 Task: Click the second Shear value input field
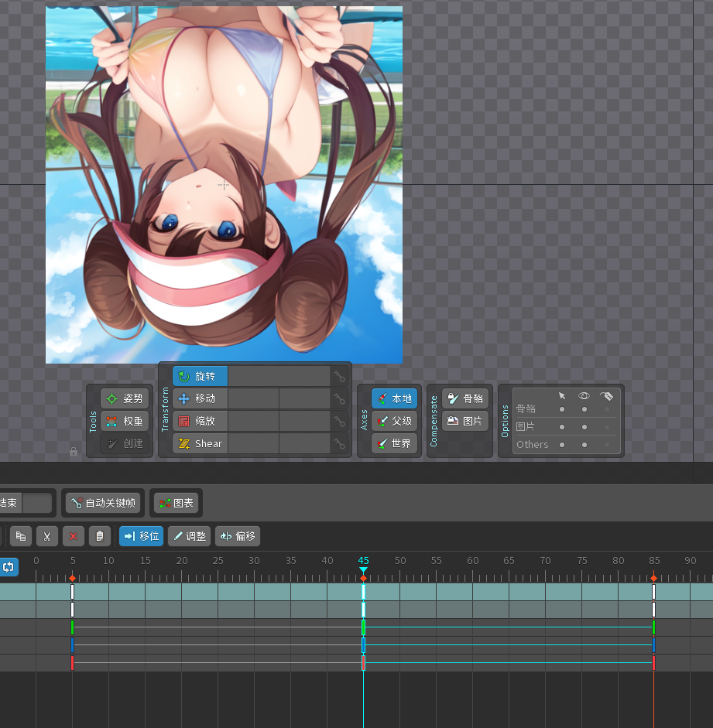coord(304,443)
